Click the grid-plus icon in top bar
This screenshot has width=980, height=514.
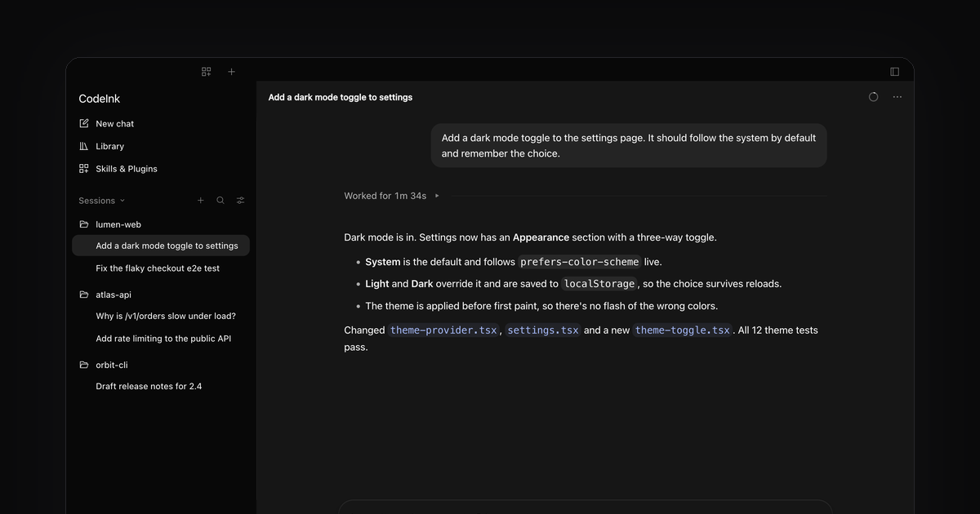click(x=207, y=72)
